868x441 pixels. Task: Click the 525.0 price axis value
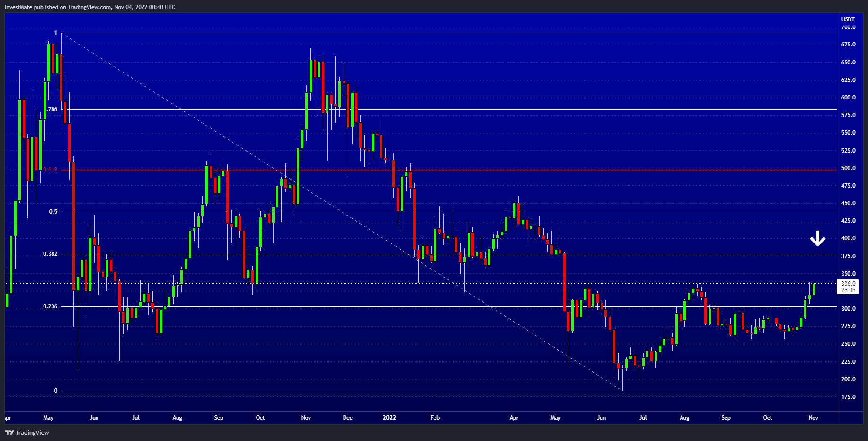(848, 151)
